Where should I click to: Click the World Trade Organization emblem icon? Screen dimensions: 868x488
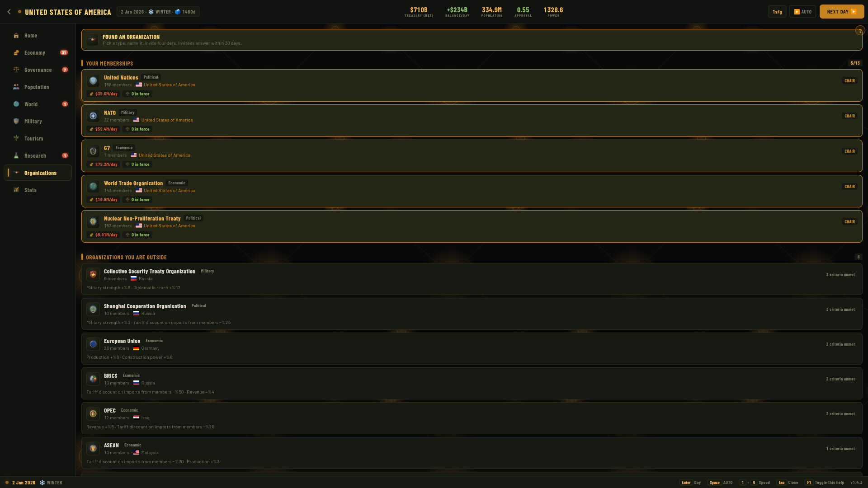click(x=93, y=187)
